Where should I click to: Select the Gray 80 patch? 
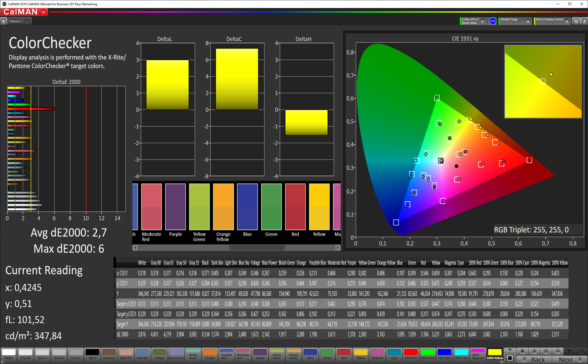click(x=25, y=354)
